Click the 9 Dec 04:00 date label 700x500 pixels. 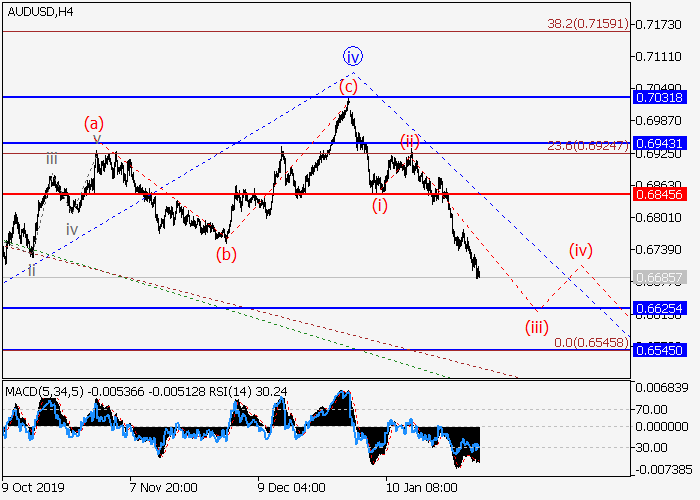[x=292, y=487]
